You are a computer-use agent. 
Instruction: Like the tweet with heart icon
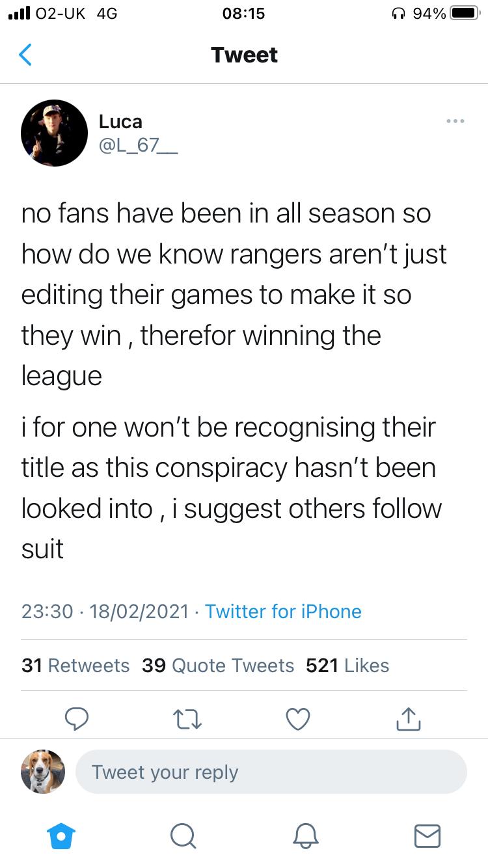[x=298, y=718]
